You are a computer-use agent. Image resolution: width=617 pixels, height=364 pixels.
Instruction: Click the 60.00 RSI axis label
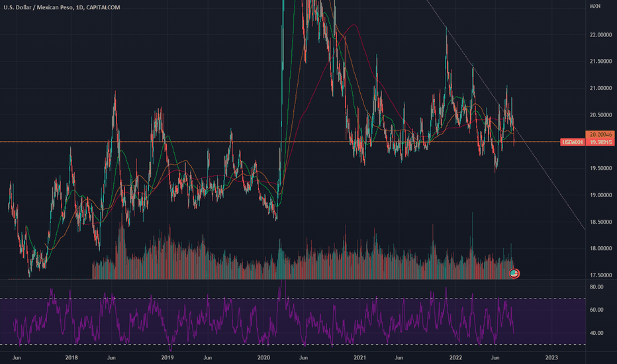596,310
